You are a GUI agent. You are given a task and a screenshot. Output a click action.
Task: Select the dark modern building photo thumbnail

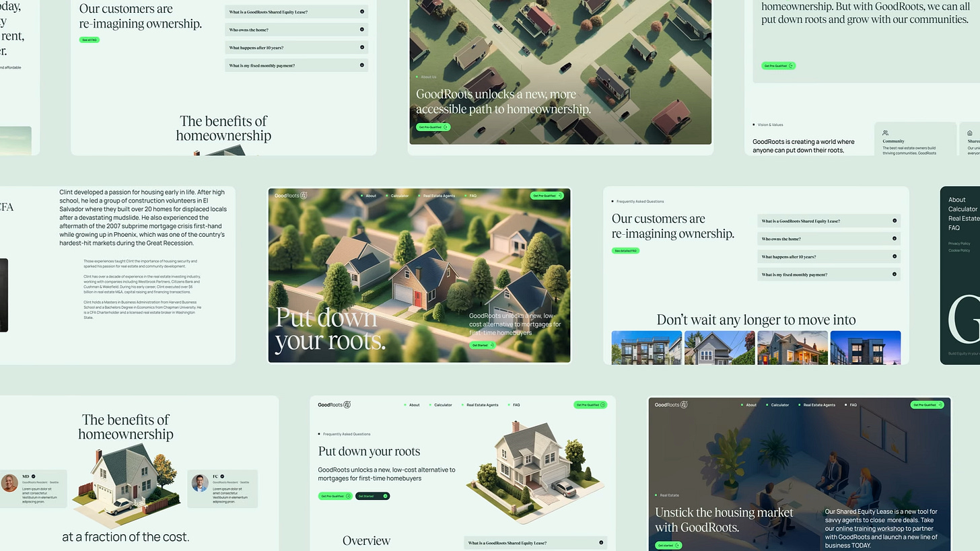(x=866, y=347)
